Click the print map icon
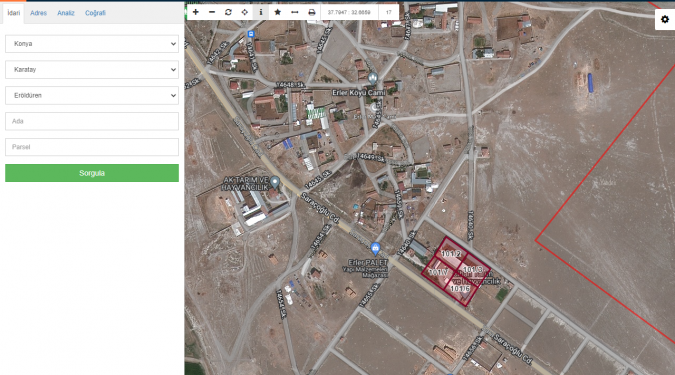 pyautogui.click(x=312, y=12)
